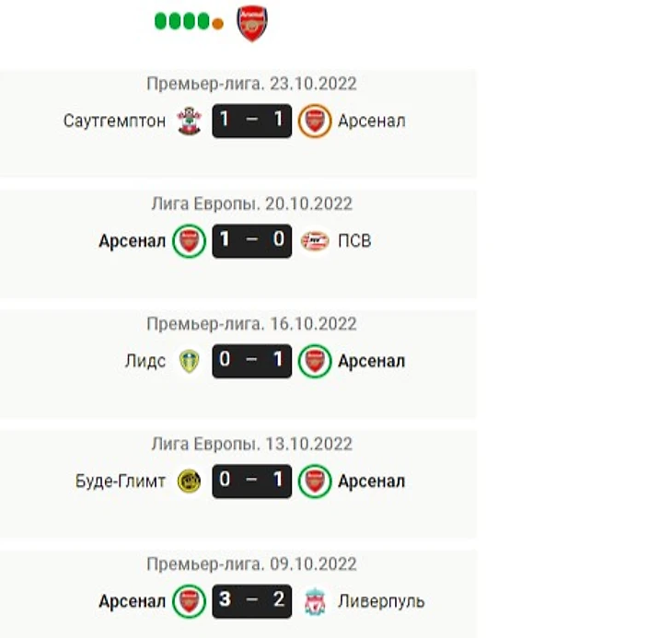Click Arsenal crest in the PSV match
Viewport: 672px width, 638px height.
(x=189, y=241)
